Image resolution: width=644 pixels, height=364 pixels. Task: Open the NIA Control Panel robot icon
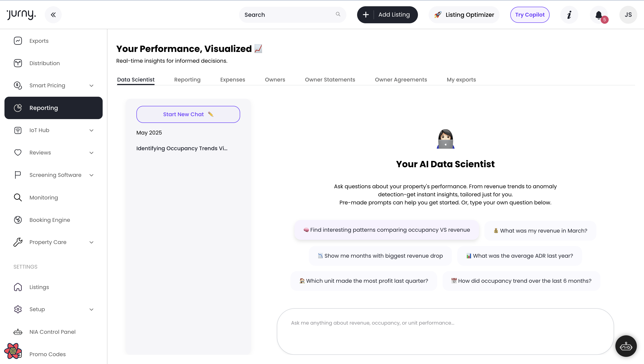[18, 332]
